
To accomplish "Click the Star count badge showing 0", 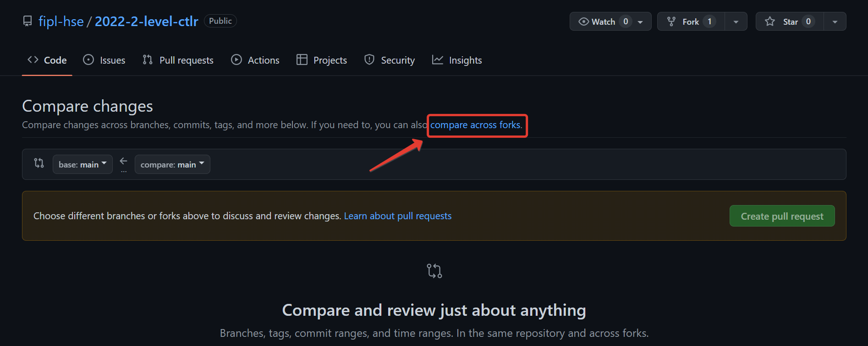I will pyautogui.click(x=808, y=22).
